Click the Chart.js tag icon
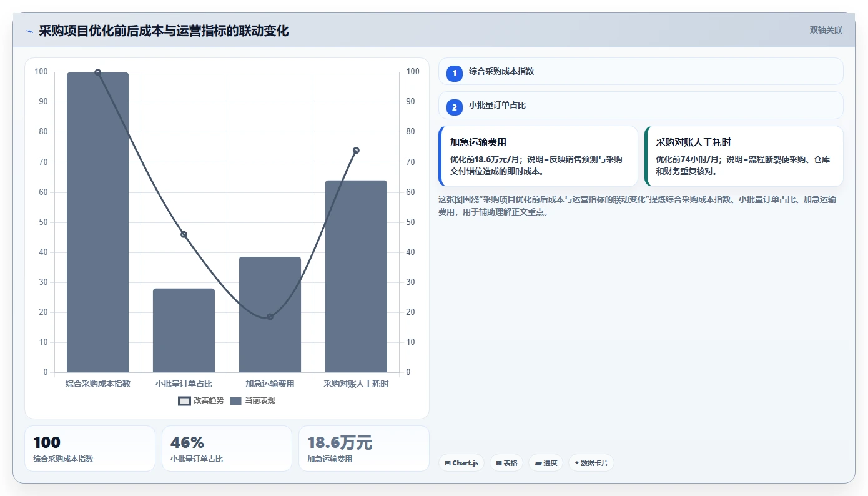868x496 pixels. coord(448,464)
